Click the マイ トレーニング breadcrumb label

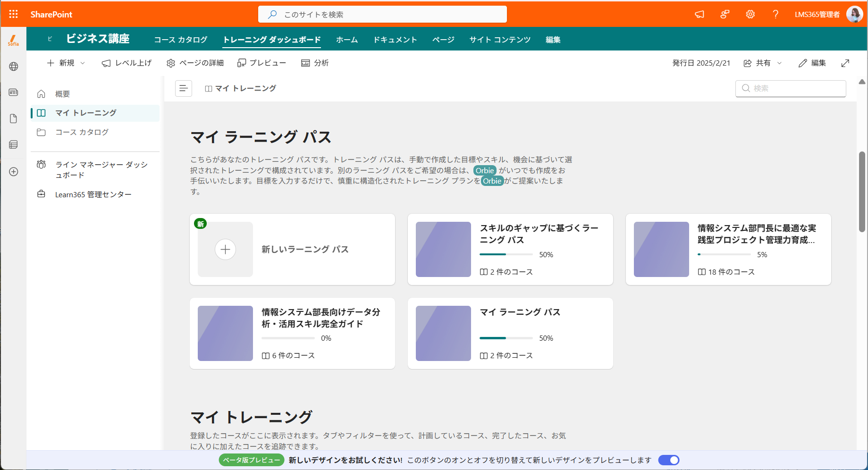pos(245,88)
